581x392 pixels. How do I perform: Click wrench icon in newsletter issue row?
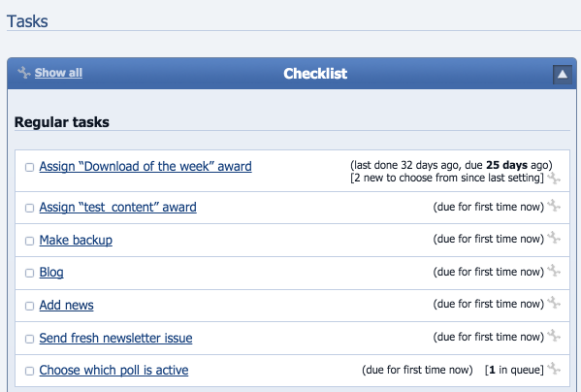tap(554, 336)
